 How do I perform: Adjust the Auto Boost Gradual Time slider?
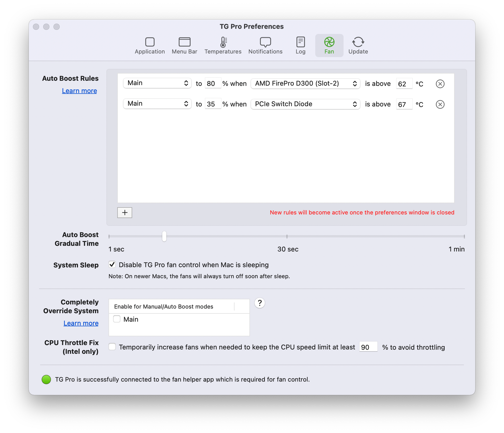[x=164, y=237]
